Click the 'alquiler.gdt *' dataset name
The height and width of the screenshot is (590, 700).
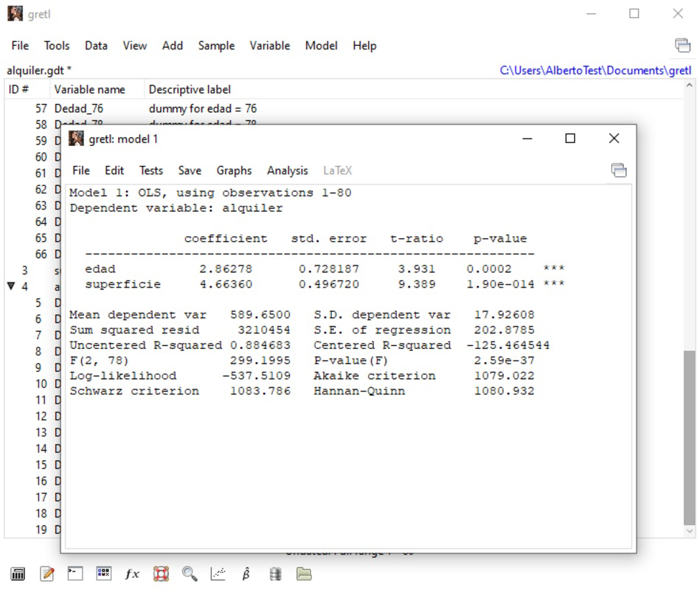(39, 71)
